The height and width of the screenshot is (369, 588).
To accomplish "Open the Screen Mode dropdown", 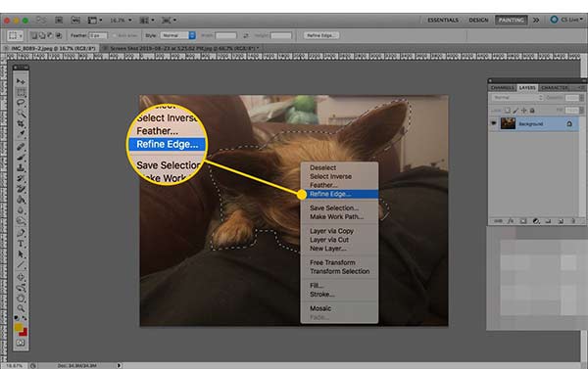I will coord(169,20).
